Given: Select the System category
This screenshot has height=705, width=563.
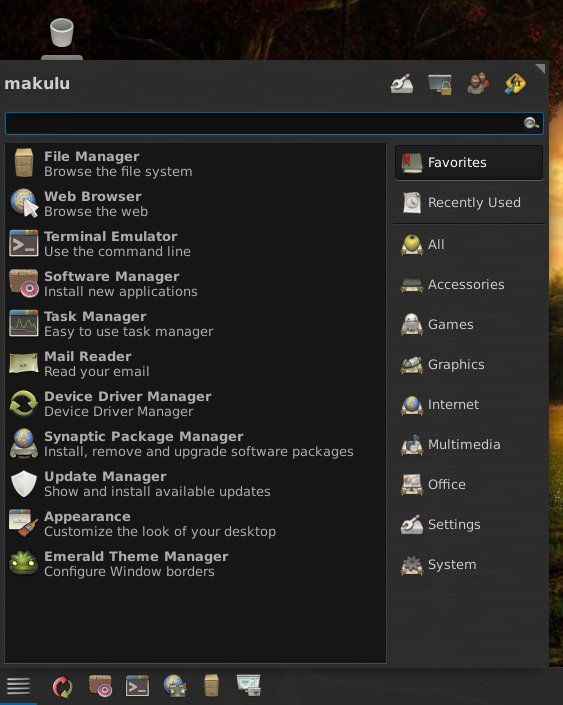Looking at the screenshot, I should [469, 565].
